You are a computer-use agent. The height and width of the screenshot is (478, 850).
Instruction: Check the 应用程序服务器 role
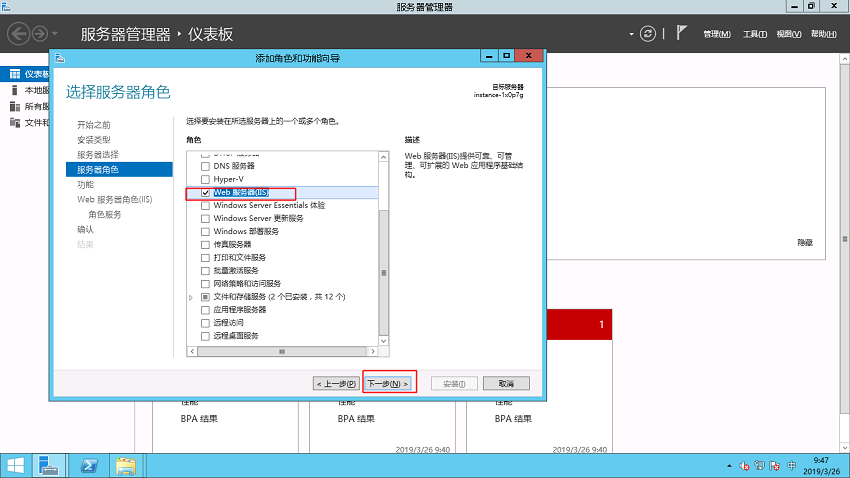[205, 310]
